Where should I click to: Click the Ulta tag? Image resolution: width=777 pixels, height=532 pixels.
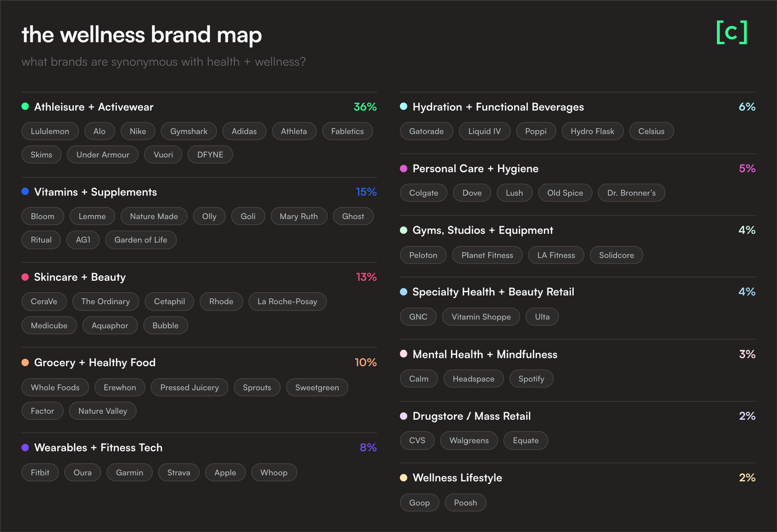click(542, 317)
